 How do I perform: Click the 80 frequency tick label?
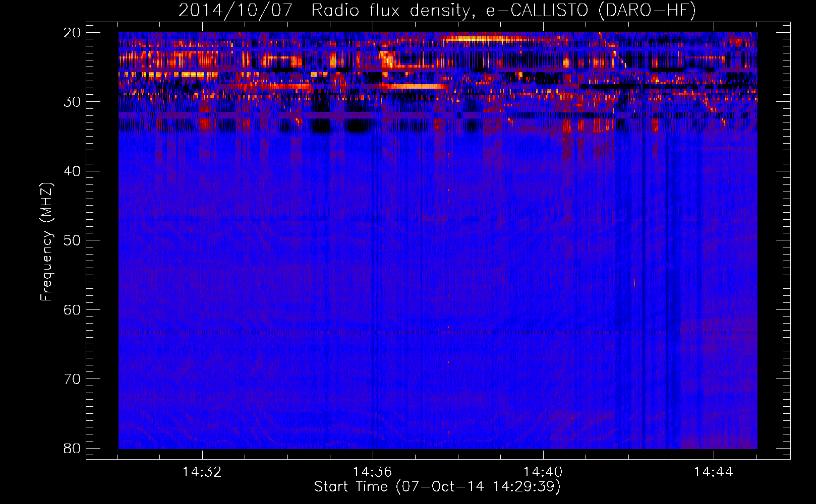[x=72, y=448]
